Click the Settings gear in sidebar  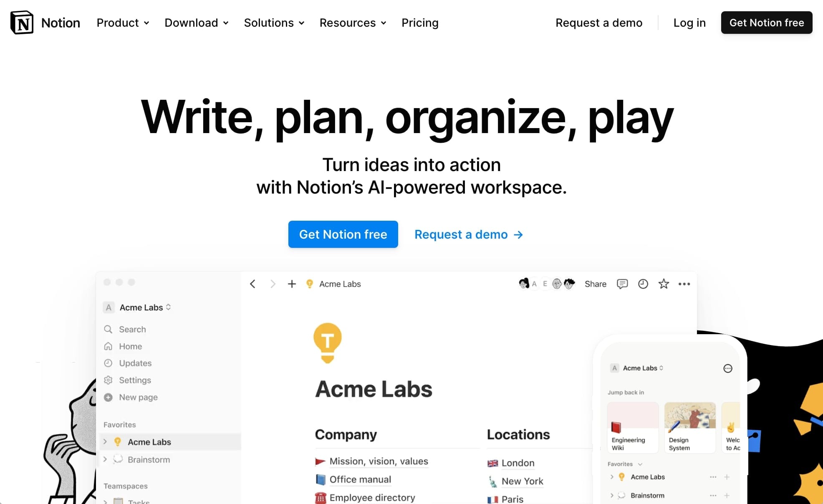[x=108, y=380]
